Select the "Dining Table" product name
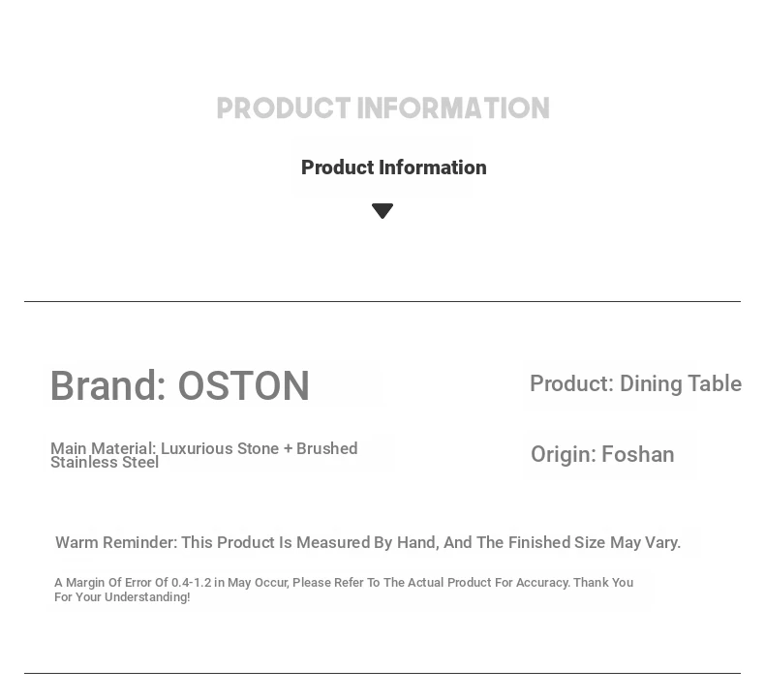Viewport: 765px width, 700px height. coord(681,383)
